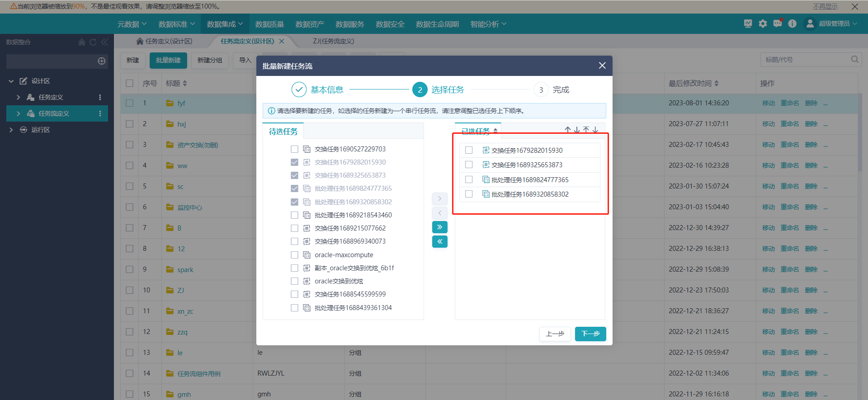Click the move-all-left double arrow button
This screenshot has width=868, height=400.
click(439, 242)
